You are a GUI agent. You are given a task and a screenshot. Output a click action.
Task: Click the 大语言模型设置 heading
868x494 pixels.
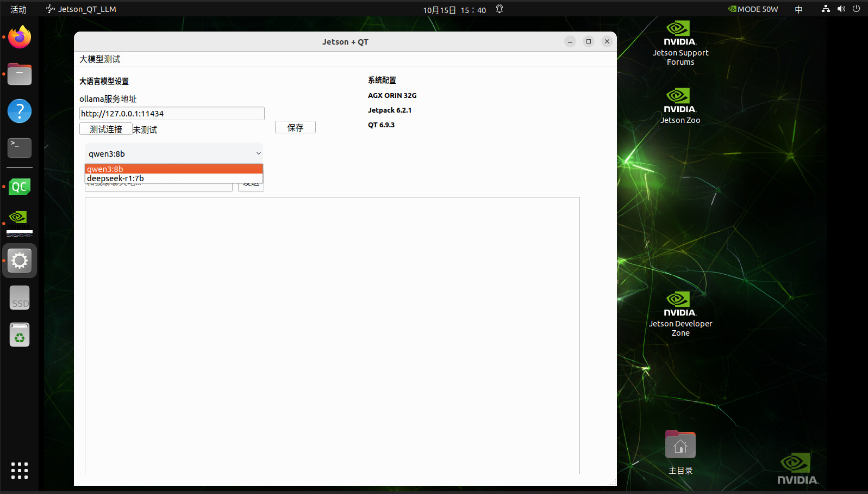[104, 81]
